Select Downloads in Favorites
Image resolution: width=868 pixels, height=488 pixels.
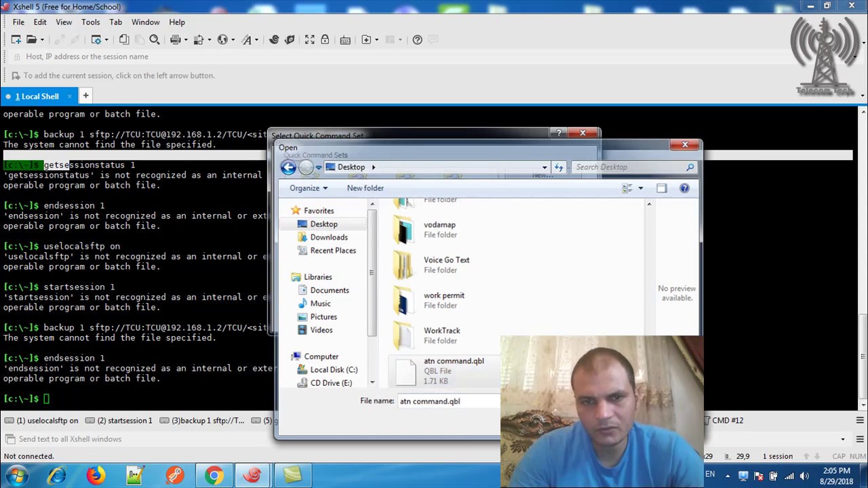pyautogui.click(x=329, y=237)
